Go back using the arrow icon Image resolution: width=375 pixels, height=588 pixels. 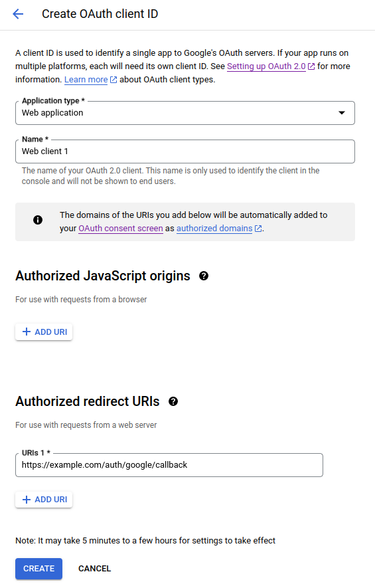[x=18, y=14]
